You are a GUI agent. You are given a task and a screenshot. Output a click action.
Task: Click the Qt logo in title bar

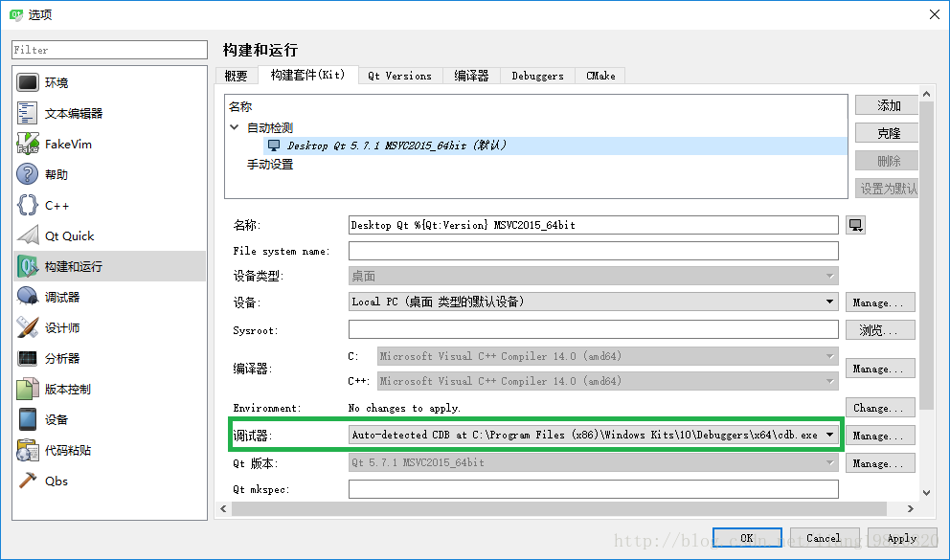15,14
